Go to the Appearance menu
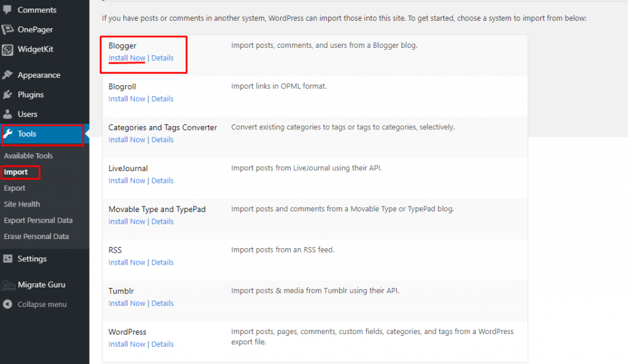Image resolution: width=628 pixels, height=364 pixels. [39, 75]
